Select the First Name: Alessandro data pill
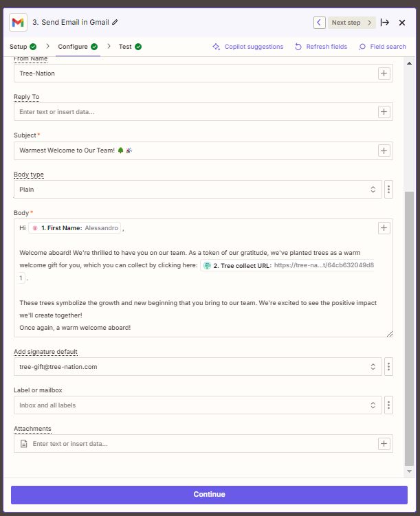 pyautogui.click(x=75, y=227)
